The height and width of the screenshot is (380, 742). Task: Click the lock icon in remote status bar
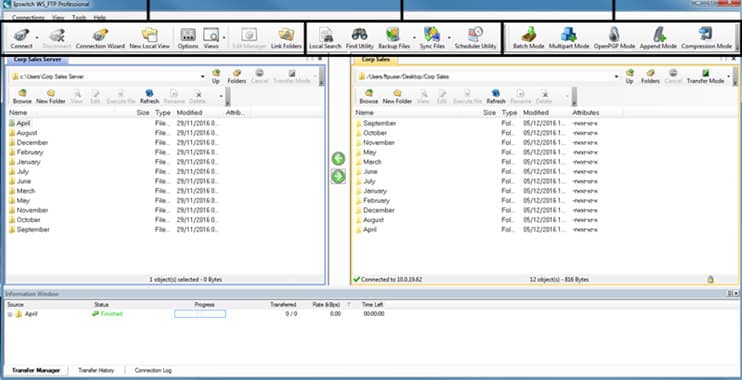click(x=710, y=280)
